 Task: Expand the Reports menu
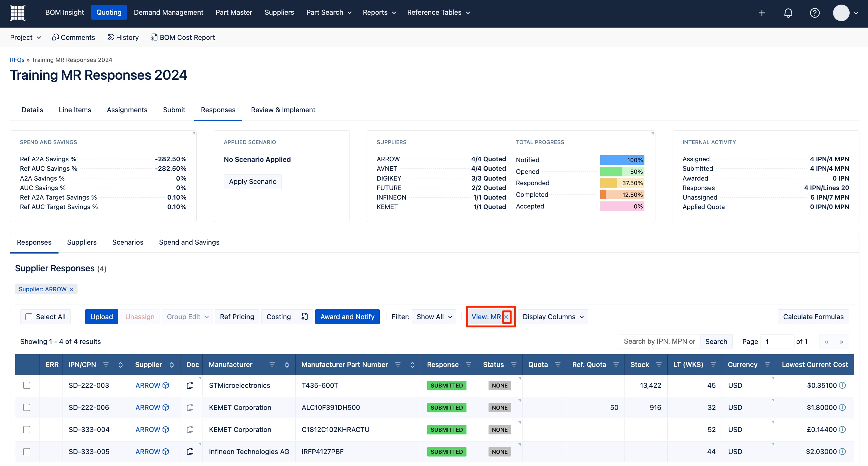(379, 13)
